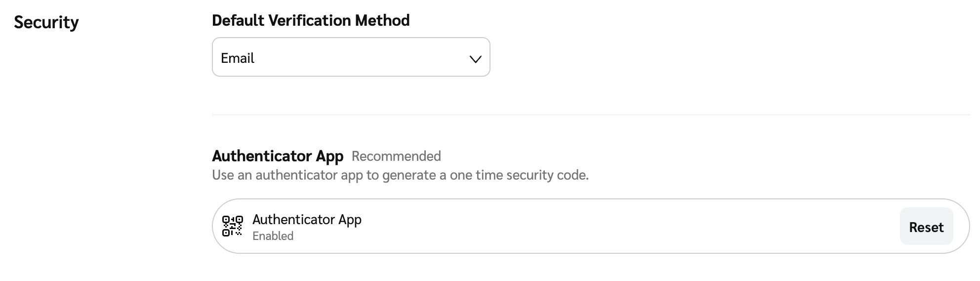Screen dimensions: 980x281
Task: Click the chevron arrow in Email dropdown
Action: click(x=475, y=59)
